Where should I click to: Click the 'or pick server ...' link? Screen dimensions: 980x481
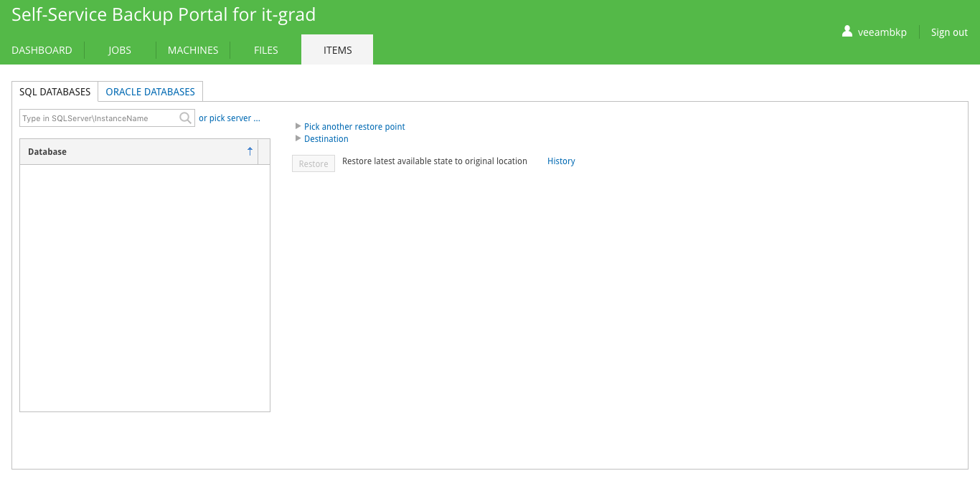coord(230,118)
